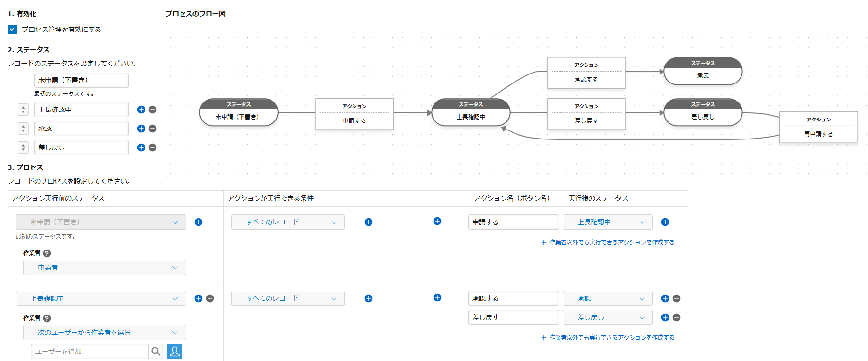Screen dimensions: 868x361
Task: Open 上長確認中 post-action status dropdown
Action: [608, 222]
